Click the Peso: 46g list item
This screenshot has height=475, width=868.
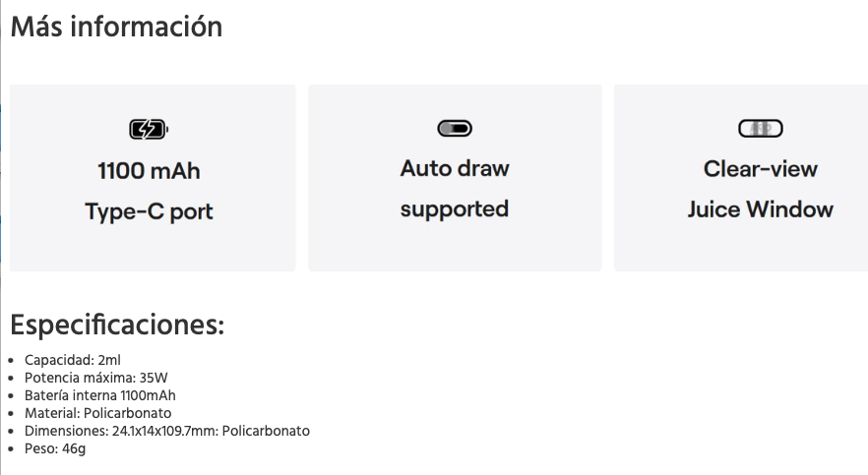[x=55, y=448]
